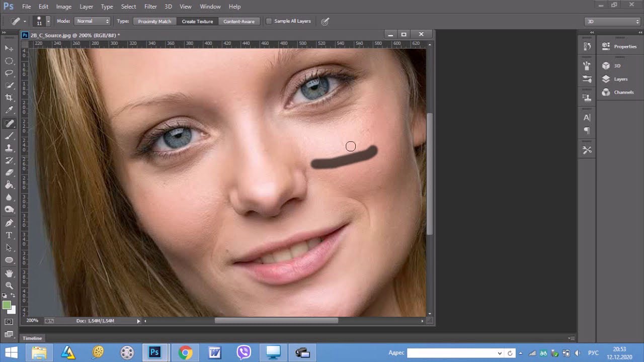644x362 pixels.
Task: Select the Eyedropper tool
Action: [x=9, y=110]
